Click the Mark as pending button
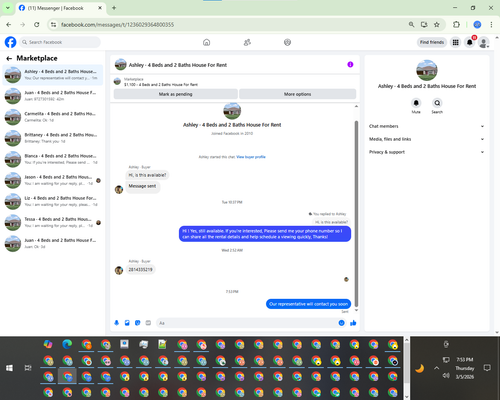 click(176, 94)
